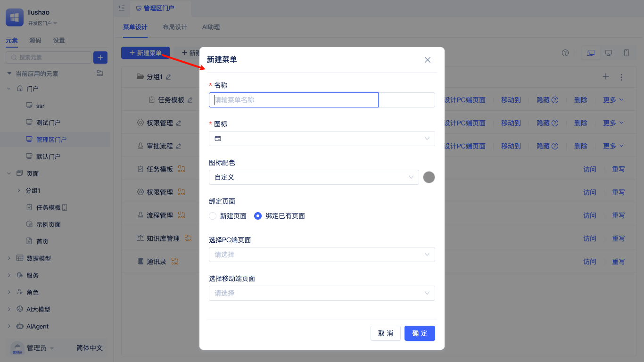Viewport: 644px width, 362px height.
Task: Click the blue plus add-element button
Action: point(100,58)
